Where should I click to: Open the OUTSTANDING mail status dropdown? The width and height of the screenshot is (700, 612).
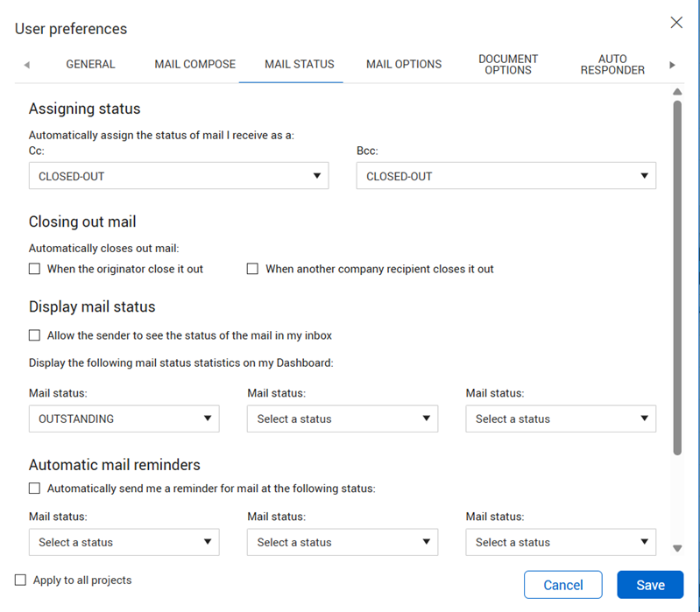[124, 419]
